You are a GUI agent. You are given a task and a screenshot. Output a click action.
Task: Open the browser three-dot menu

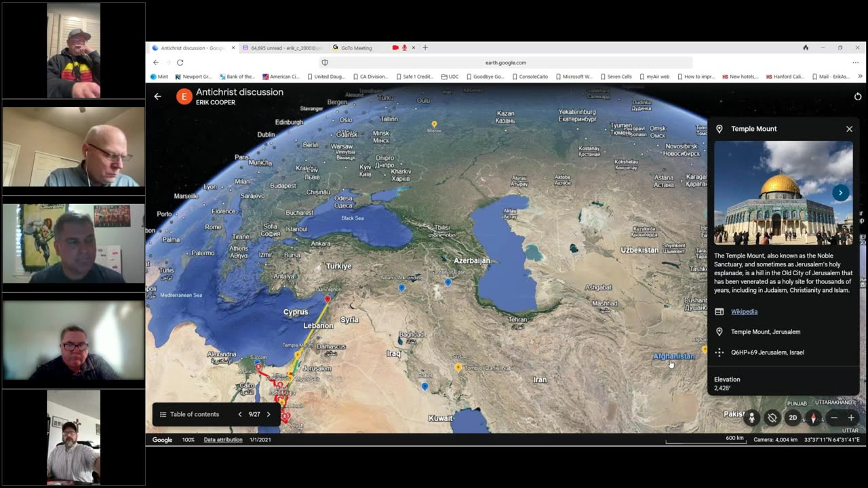click(856, 62)
